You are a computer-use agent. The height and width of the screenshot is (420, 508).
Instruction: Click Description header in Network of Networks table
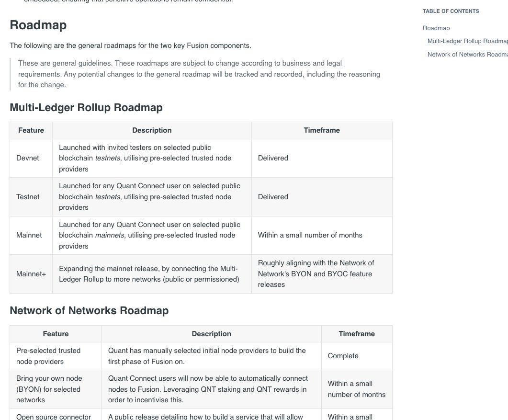[x=212, y=334]
